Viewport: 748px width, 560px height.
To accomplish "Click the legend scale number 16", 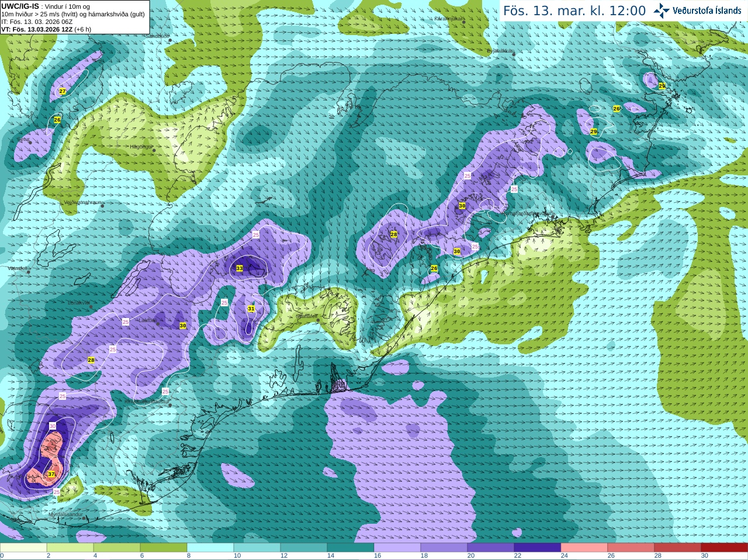I will point(378,556).
